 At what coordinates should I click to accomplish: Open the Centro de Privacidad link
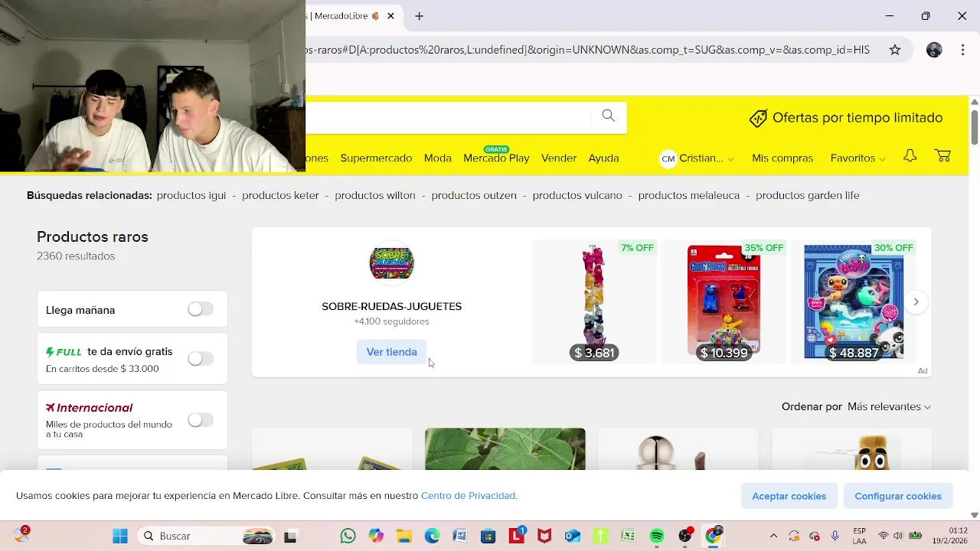point(469,496)
